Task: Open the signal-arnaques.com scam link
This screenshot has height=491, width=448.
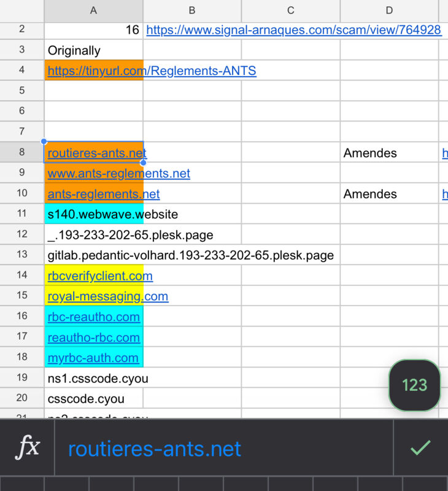Action: click(294, 30)
